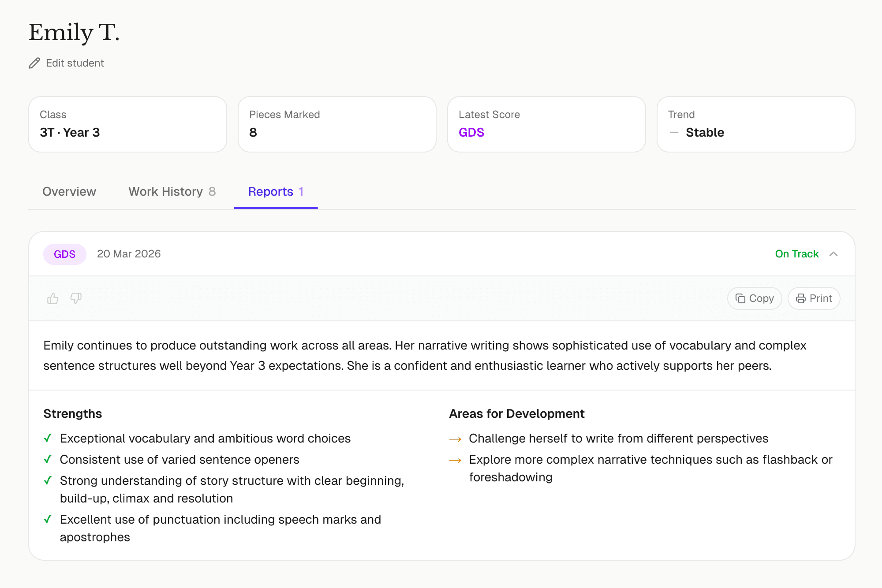Collapse the 20 Mar 2026 report card
This screenshot has width=882, height=588.
coord(833,254)
